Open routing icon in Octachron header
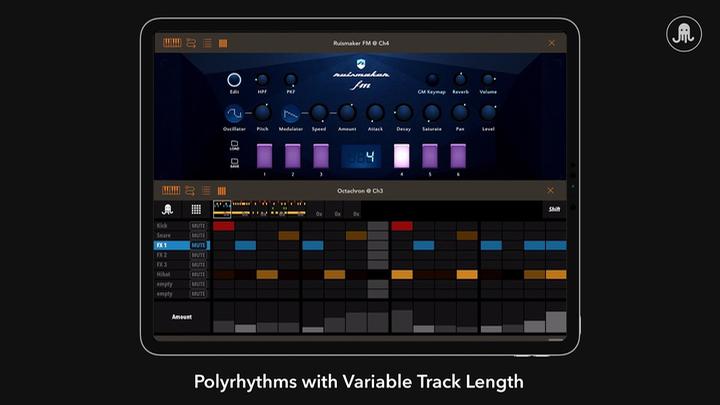 click(190, 191)
